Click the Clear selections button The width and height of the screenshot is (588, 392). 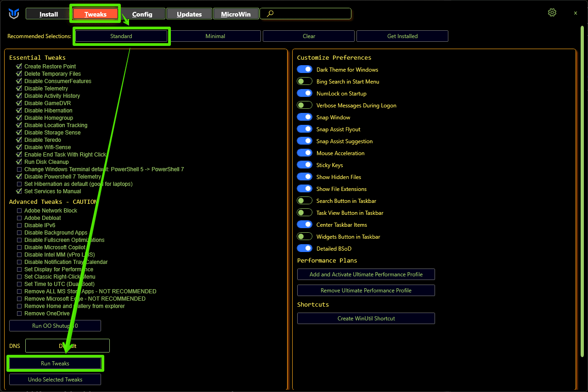pyautogui.click(x=309, y=36)
